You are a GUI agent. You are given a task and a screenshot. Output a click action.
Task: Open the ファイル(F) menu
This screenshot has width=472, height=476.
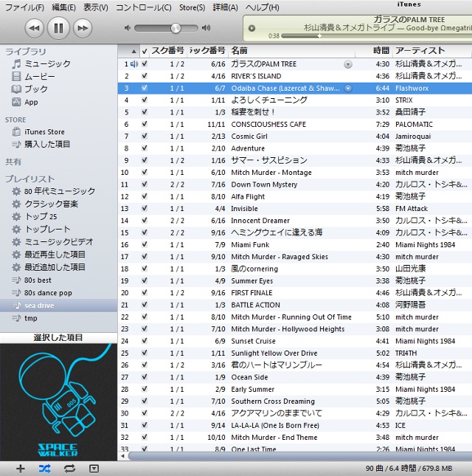24,7
